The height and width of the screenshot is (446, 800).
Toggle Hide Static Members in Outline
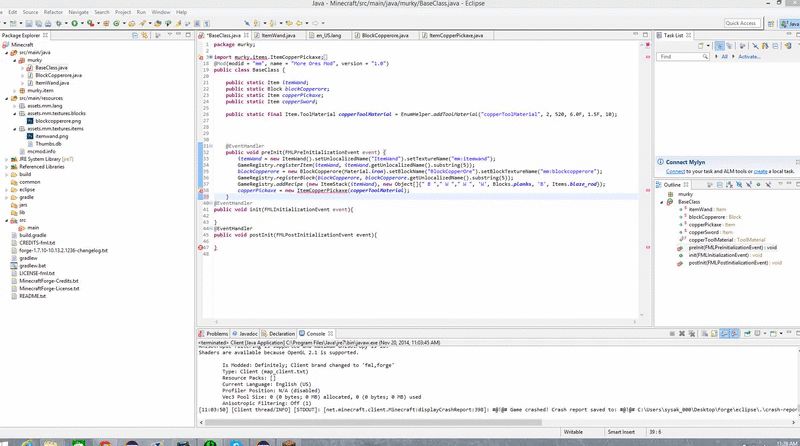pos(748,185)
